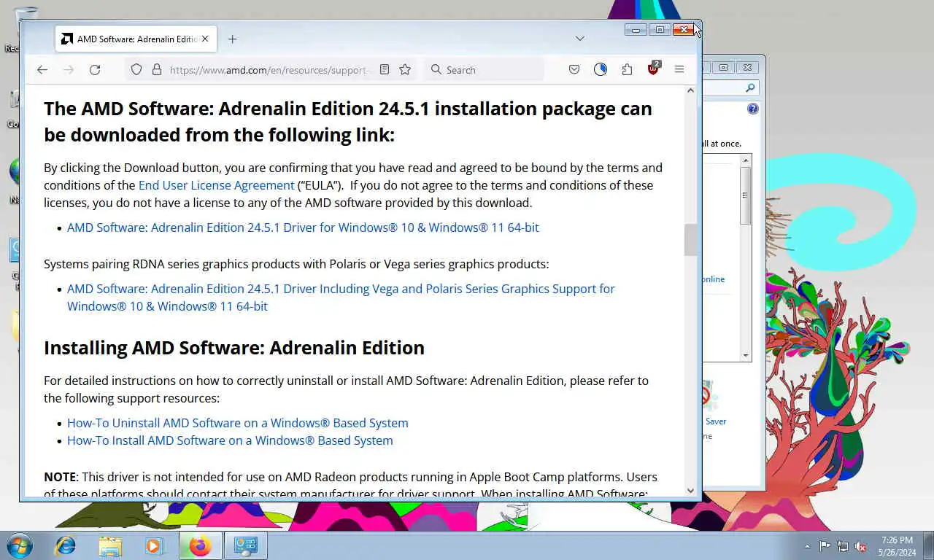Image resolution: width=934 pixels, height=560 pixels.
Task: Open Windows Explorer from the taskbar
Action: (110, 545)
